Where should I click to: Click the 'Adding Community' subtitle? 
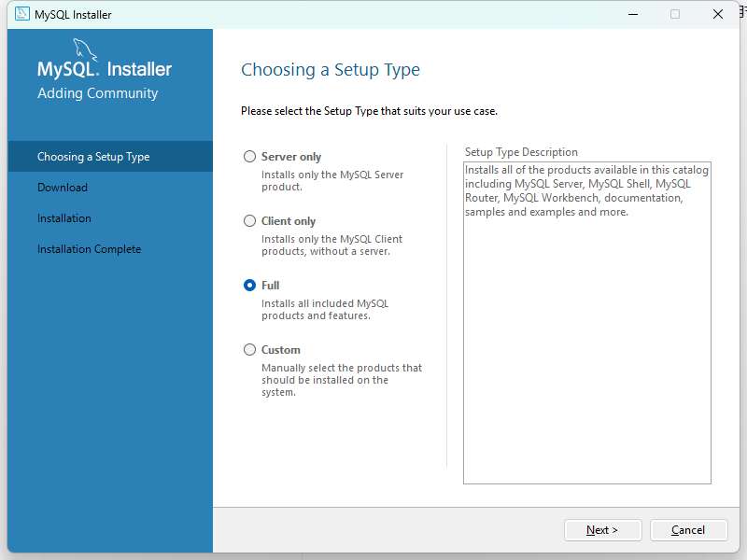click(x=98, y=93)
